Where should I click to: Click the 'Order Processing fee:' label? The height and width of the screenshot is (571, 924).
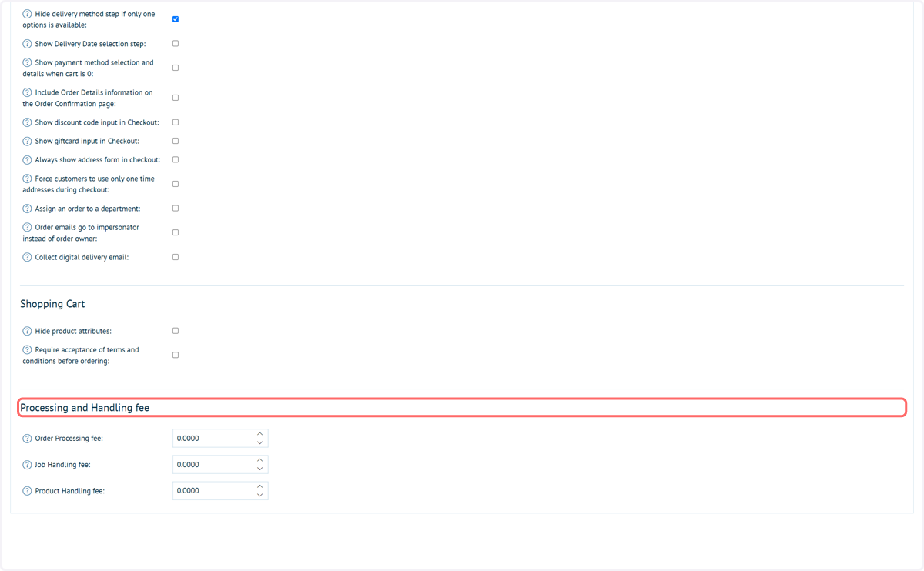click(x=69, y=439)
